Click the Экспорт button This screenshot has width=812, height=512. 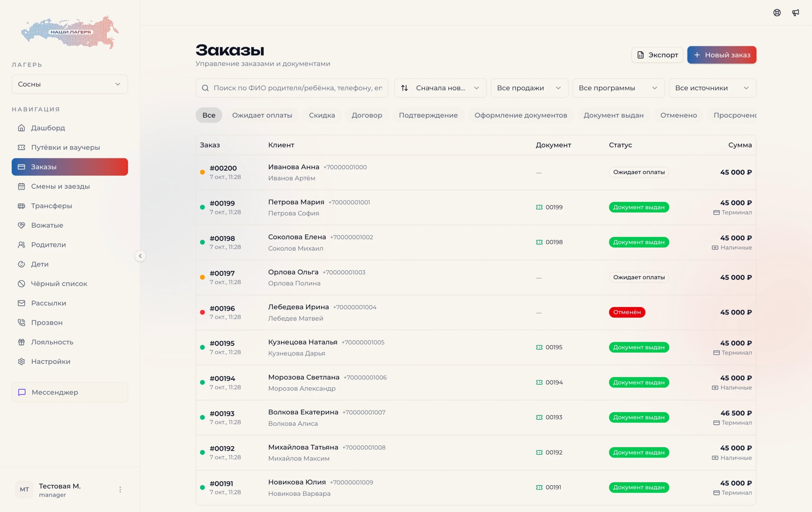point(657,55)
